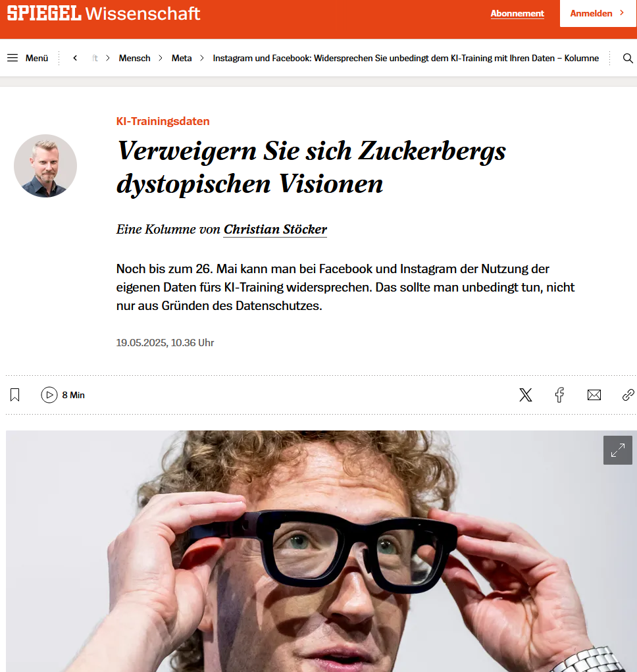Open Christian Stöcker's author page
Image resolution: width=637 pixels, height=672 pixels.
click(x=276, y=229)
